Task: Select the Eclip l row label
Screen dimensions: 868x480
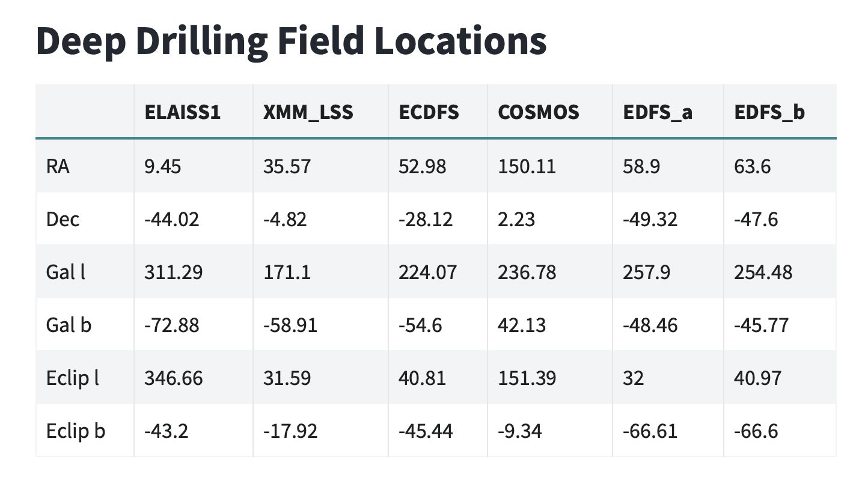Action: tap(73, 378)
